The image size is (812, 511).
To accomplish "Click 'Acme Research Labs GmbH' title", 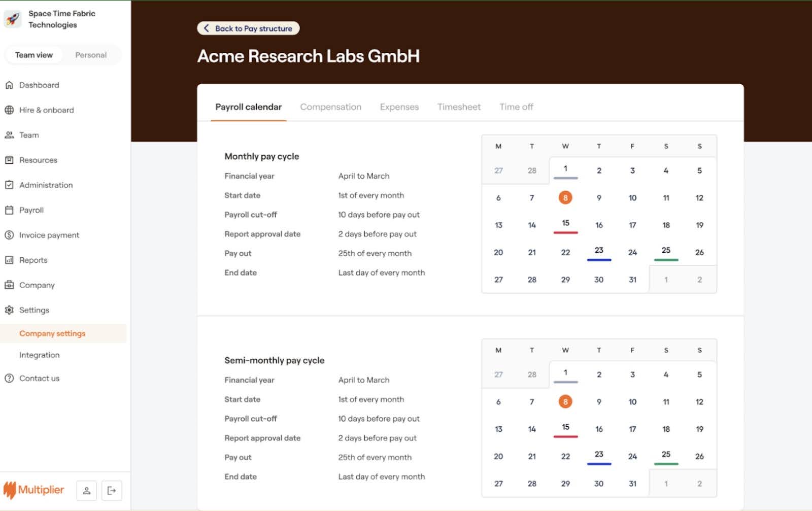I will [x=309, y=56].
